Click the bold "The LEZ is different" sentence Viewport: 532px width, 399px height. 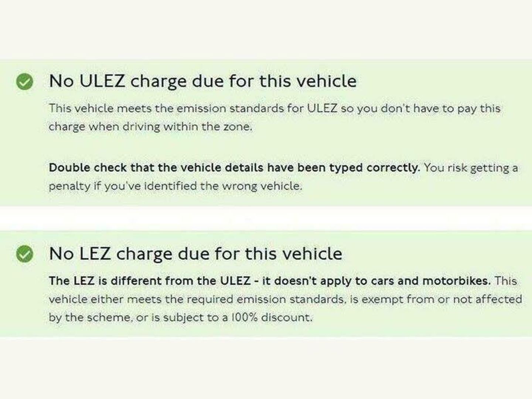click(270, 281)
